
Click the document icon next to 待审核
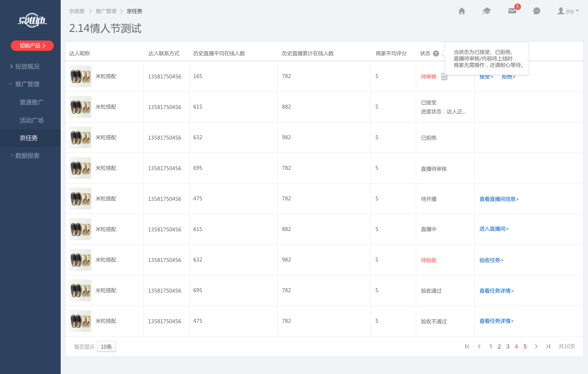coord(444,77)
